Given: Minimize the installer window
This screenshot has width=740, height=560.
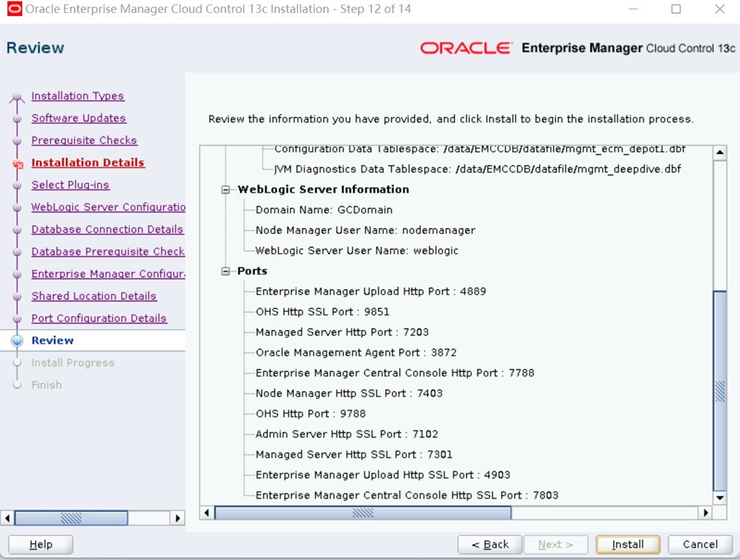Looking at the screenshot, I should (x=633, y=9).
